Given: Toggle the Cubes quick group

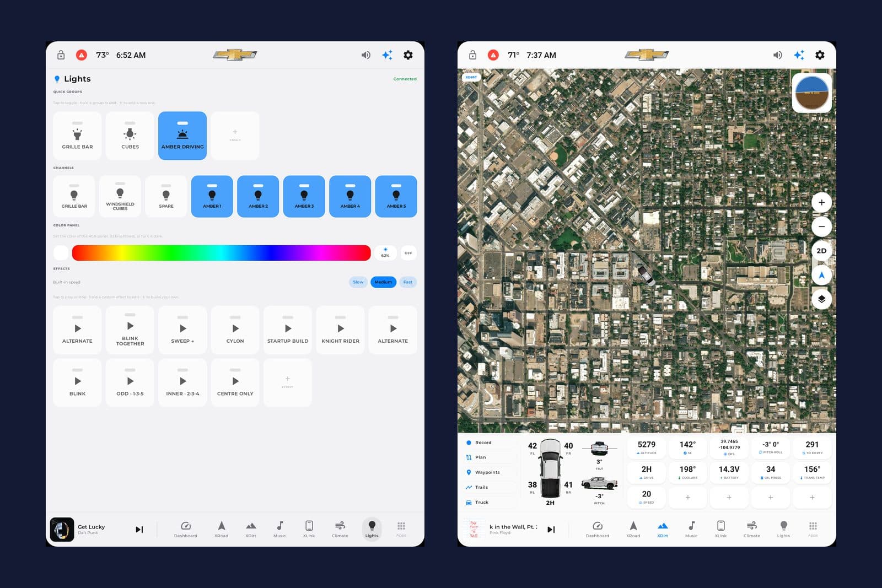Looking at the screenshot, I should (130, 136).
